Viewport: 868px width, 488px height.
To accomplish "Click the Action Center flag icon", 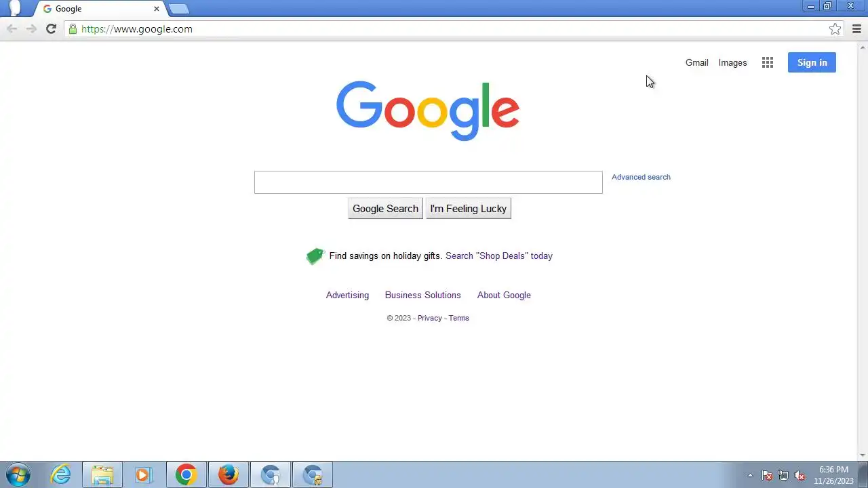I will 767,475.
